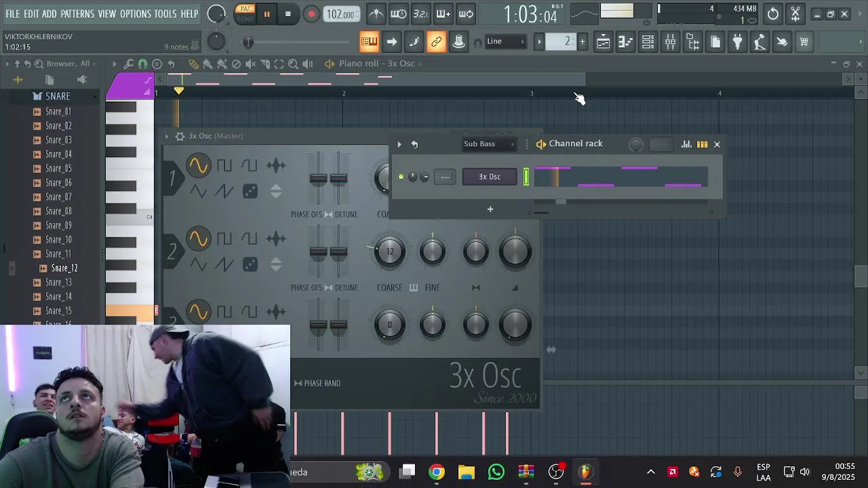Open piano roll target channel arrow after 3x Osc
Viewport: 868px width, 488px height.
pyautogui.click(x=420, y=64)
